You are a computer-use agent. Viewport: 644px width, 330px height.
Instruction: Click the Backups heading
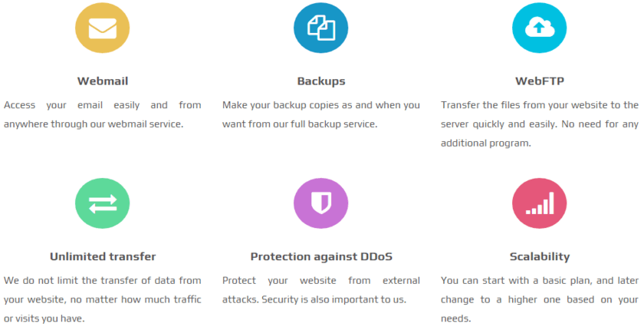pyautogui.click(x=321, y=81)
